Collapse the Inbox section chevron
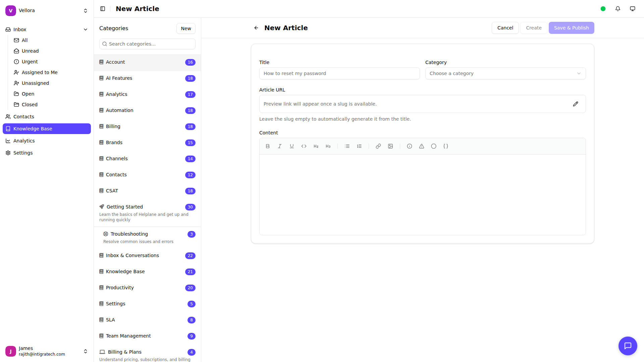644x362 pixels. coord(86,29)
